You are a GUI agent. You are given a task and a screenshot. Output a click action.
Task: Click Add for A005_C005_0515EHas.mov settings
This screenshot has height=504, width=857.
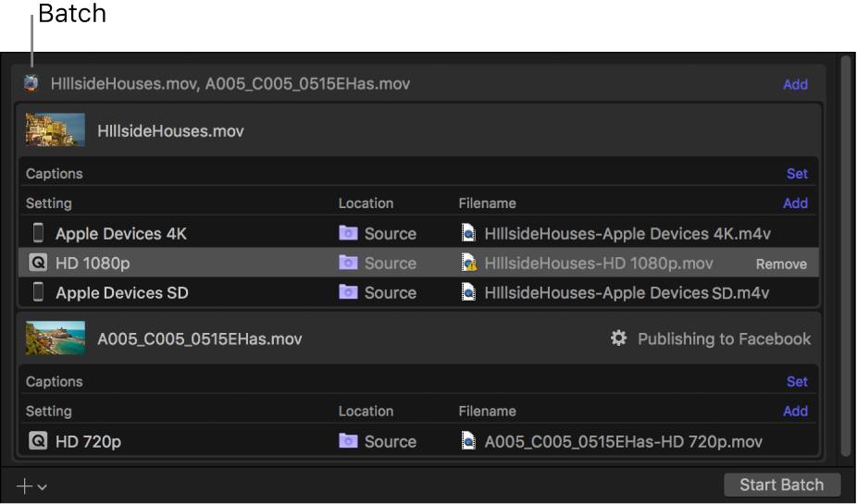pos(795,412)
